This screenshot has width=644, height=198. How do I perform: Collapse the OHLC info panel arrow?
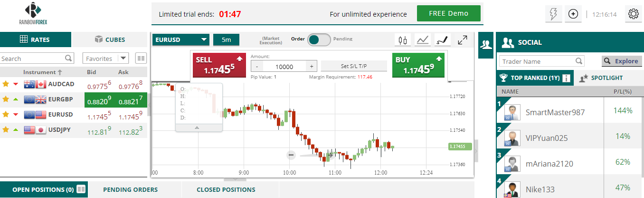point(197,128)
